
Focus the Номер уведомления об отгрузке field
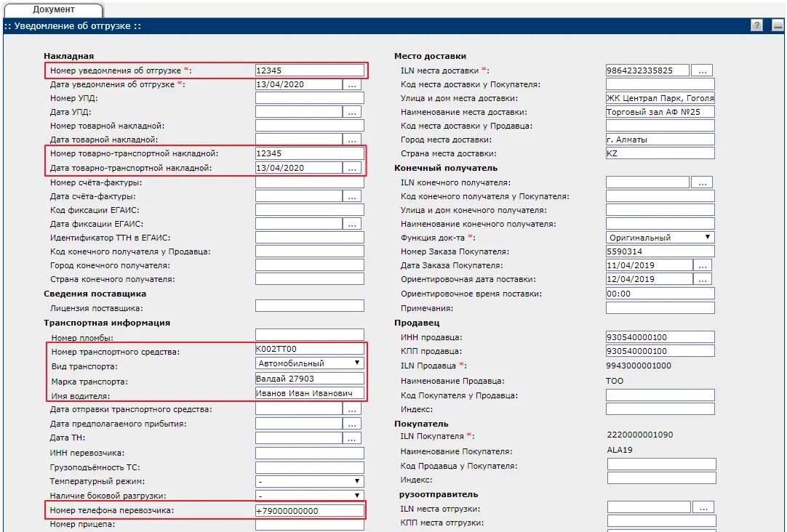click(x=309, y=70)
